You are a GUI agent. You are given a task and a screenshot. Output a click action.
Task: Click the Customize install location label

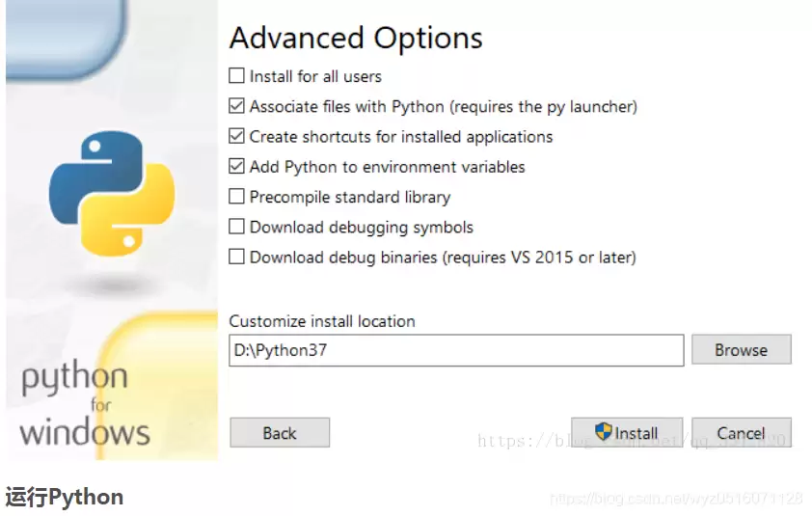tap(322, 321)
